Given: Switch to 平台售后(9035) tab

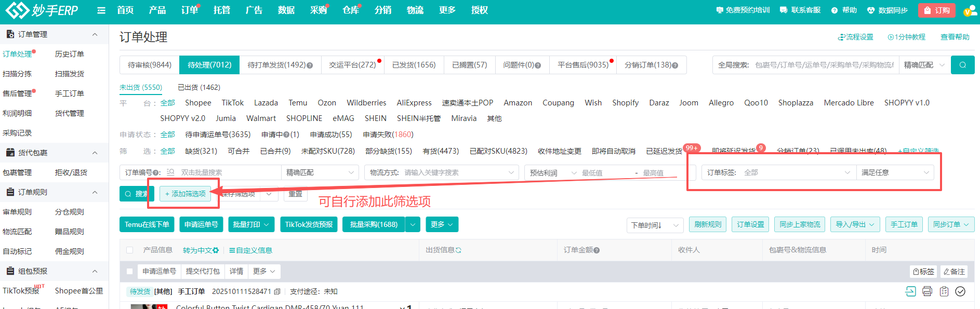Looking at the screenshot, I should tap(583, 65).
